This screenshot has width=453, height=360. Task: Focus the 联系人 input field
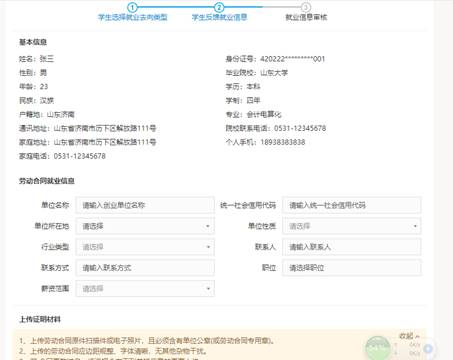[352, 247]
